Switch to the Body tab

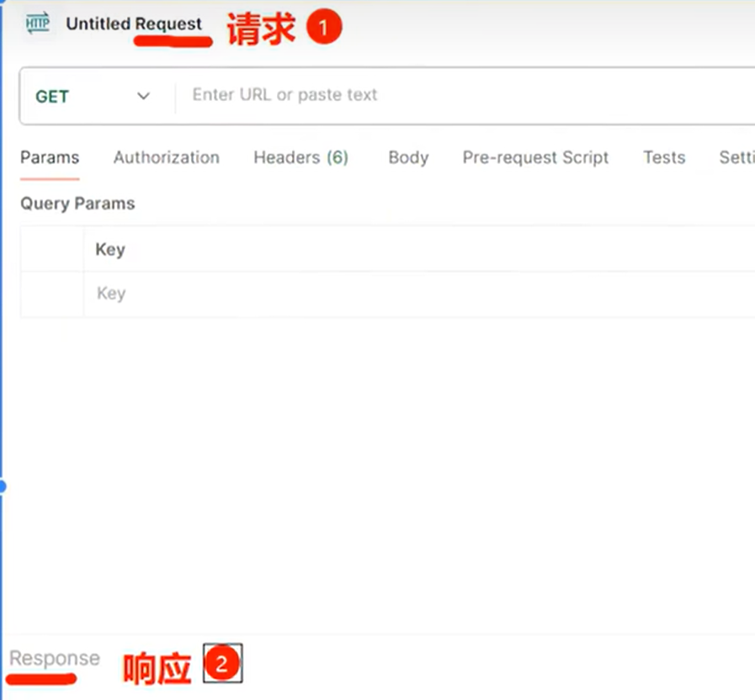[x=408, y=157]
